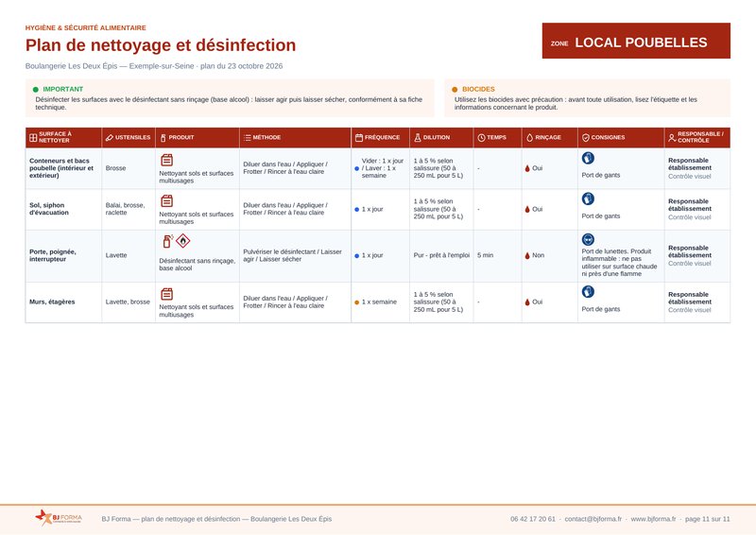The height and width of the screenshot is (535, 756).
Task: Click the '5 min' contact time cell
Action: [x=497, y=255]
